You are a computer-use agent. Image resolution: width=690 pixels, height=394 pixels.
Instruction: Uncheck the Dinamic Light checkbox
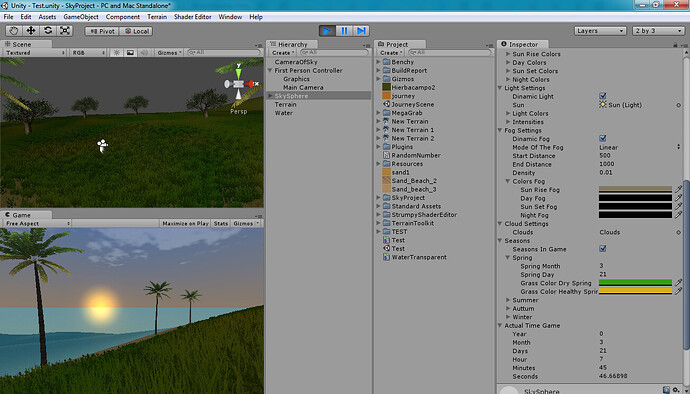coord(603,96)
